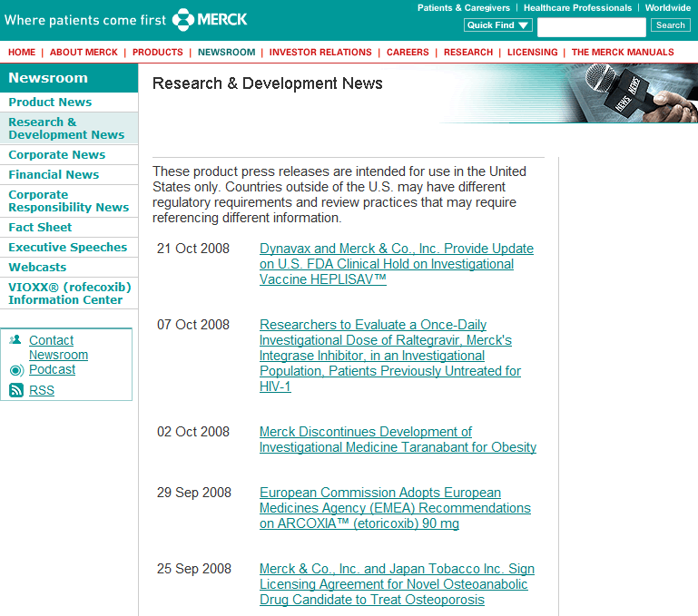Click the RSS feed icon
Image resolution: width=698 pixels, height=616 pixels.
pos(16,390)
